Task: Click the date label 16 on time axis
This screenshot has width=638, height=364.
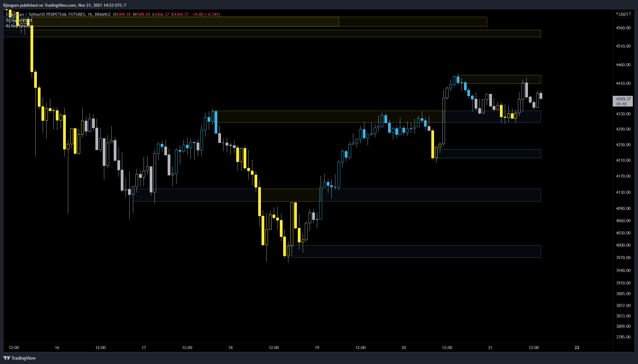Action: click(x=57, y=348)
